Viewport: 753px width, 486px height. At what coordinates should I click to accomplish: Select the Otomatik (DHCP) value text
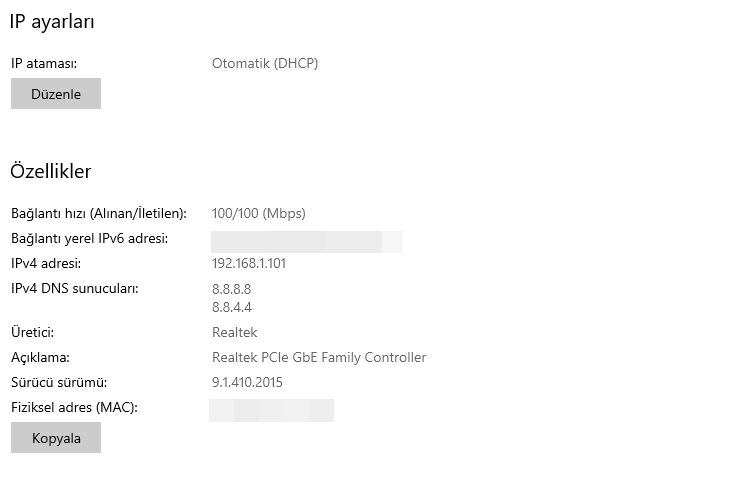(265, 63)
